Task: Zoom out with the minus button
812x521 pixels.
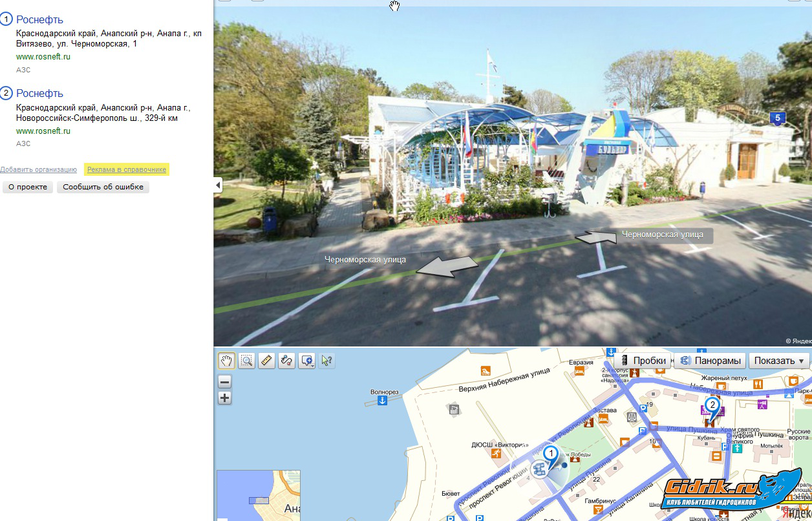Action: [224, 382]
